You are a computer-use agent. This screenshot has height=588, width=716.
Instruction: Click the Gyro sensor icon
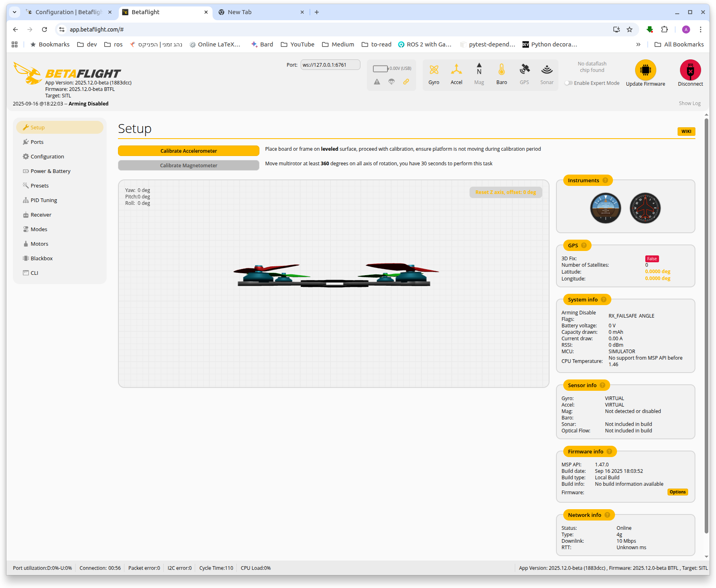pyautogui.click(x=434, y=70)
